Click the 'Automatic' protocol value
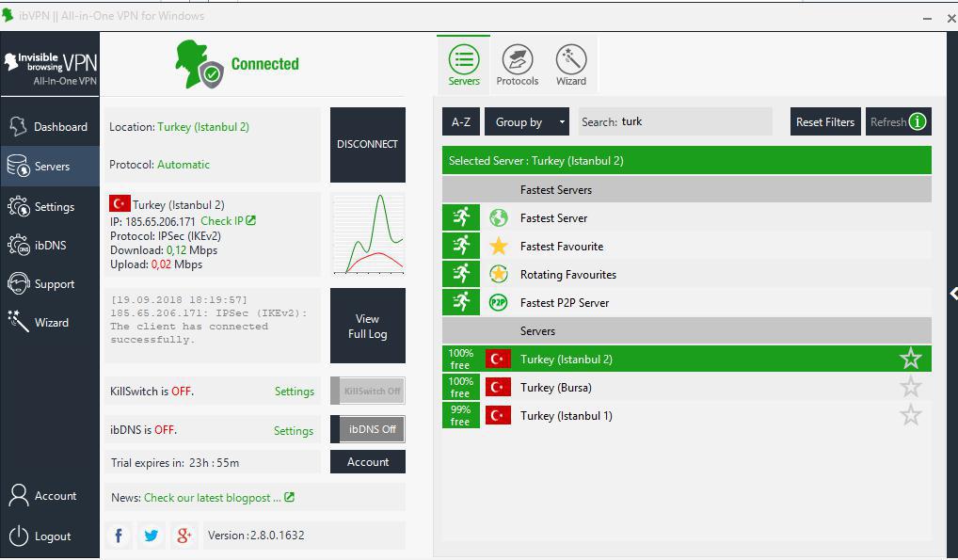 point(184,165)
